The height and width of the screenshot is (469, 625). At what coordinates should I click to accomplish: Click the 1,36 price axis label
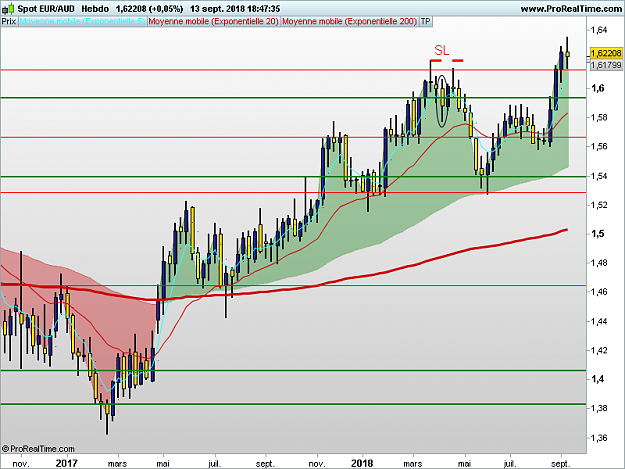pyautogui.click(x=599, y=438)
